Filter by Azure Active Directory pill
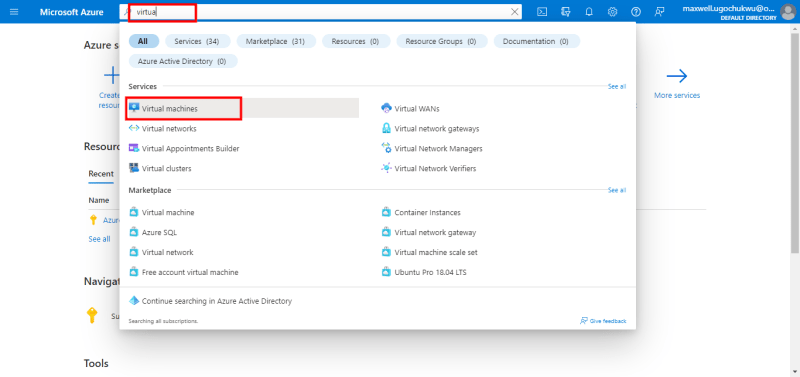This screenshot has height=377, width=800. (183, 61)
